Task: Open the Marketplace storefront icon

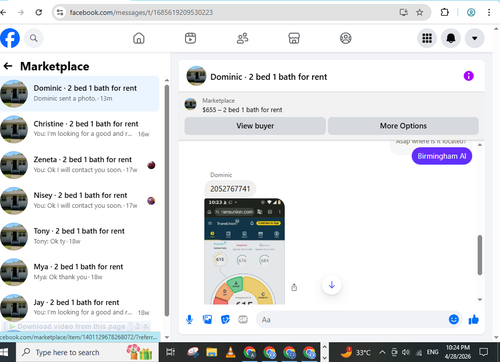Action: click(294, 38)
